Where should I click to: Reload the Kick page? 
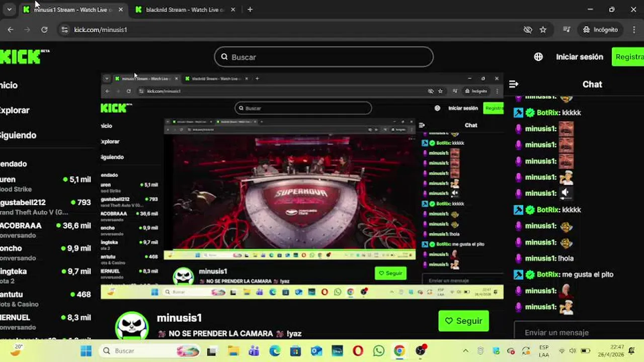point(44,30)
